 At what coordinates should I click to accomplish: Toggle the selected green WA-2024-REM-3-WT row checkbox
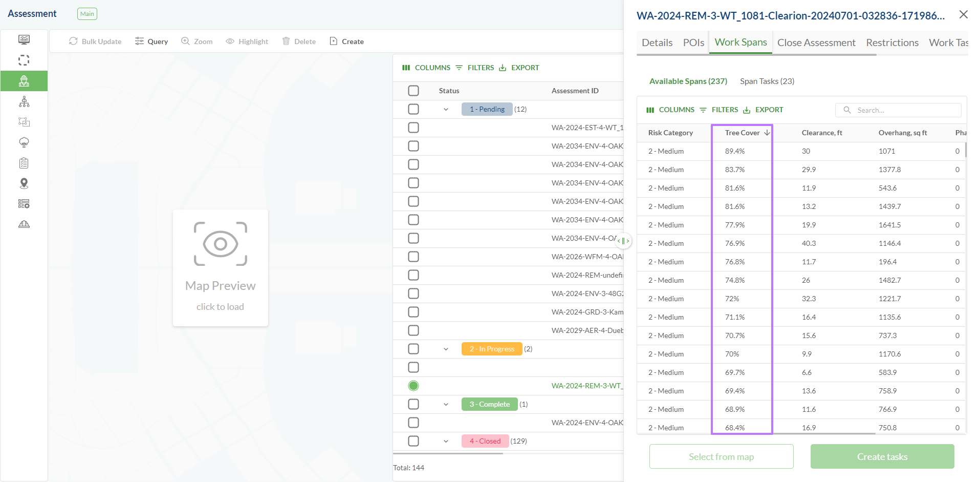click(x=413, y=386)
